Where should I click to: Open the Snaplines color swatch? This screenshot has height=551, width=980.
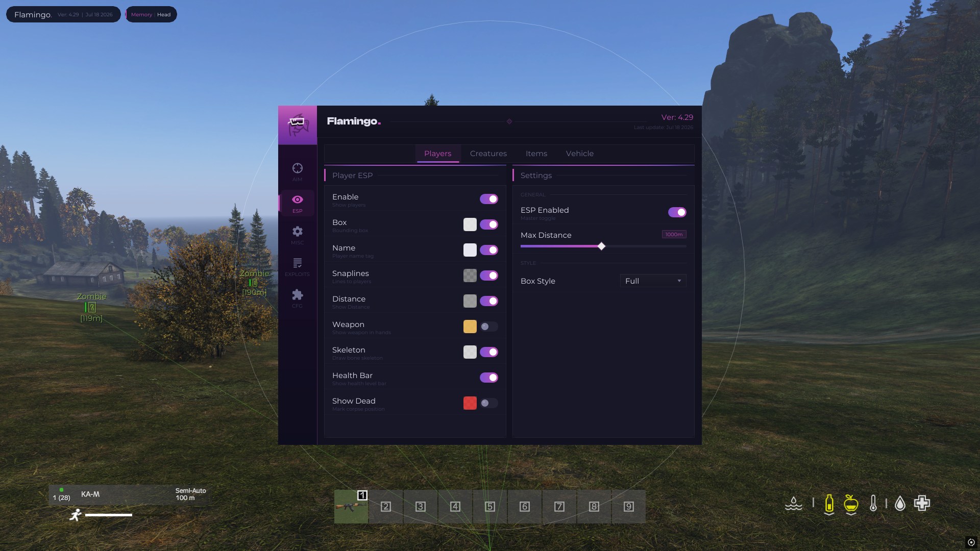click(x=470, y=275)
